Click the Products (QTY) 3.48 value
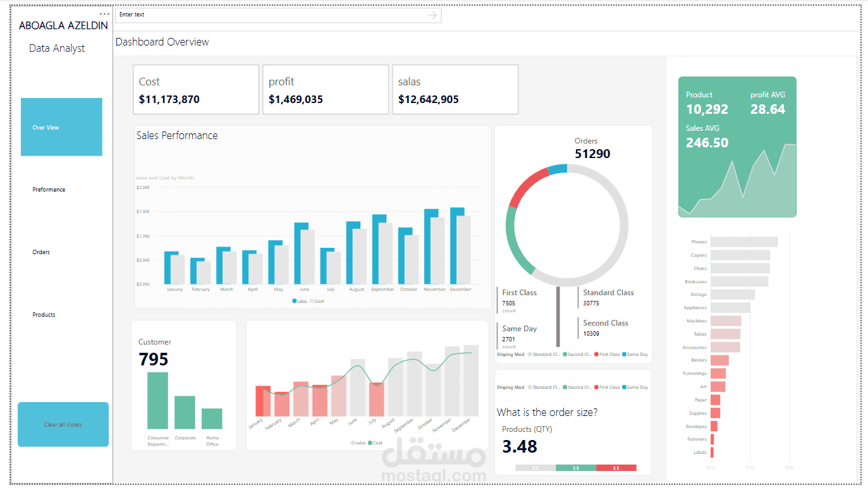The height and width of the screenshot is (495, 868). coord(520,446)
